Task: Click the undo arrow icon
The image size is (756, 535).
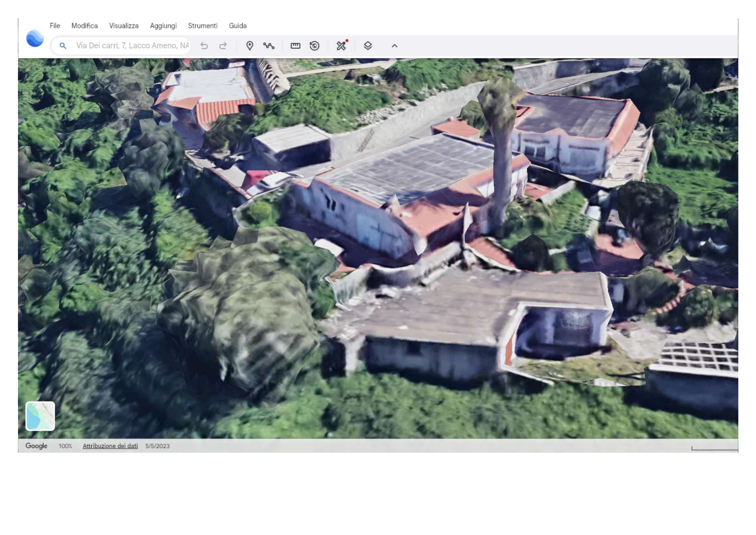Action: pos(204,46)
